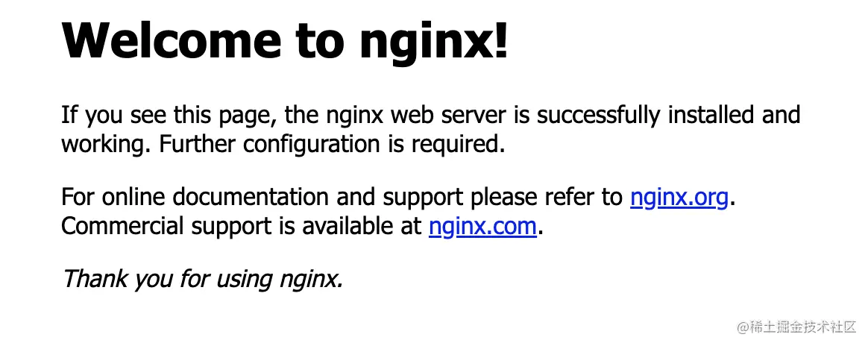This screenshot has width=868, height=346.
Task: Open the nginx.com commercial support link
Action: (482, 226)
